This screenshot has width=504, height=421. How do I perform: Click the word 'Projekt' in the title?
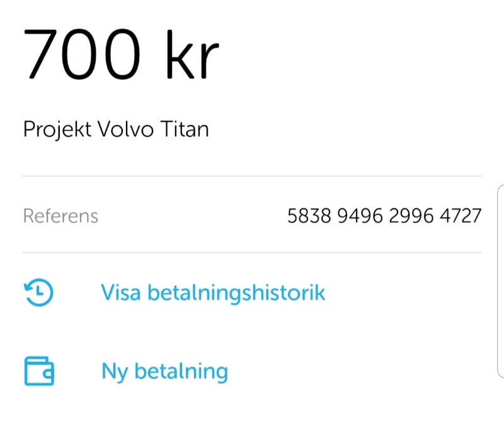[57, 130]
